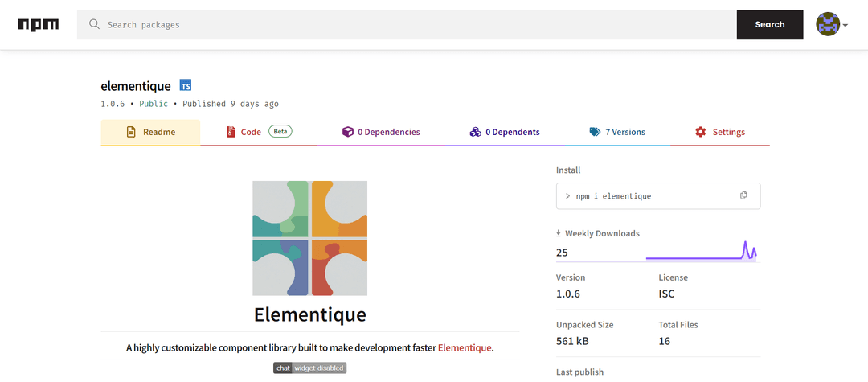The width and height of the screenshot is (868, 382).
Task: Click the Last publish label
Action: 579,372
